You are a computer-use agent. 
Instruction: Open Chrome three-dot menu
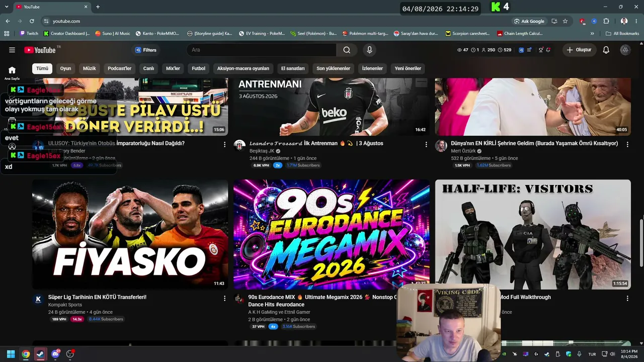(636, 21)
